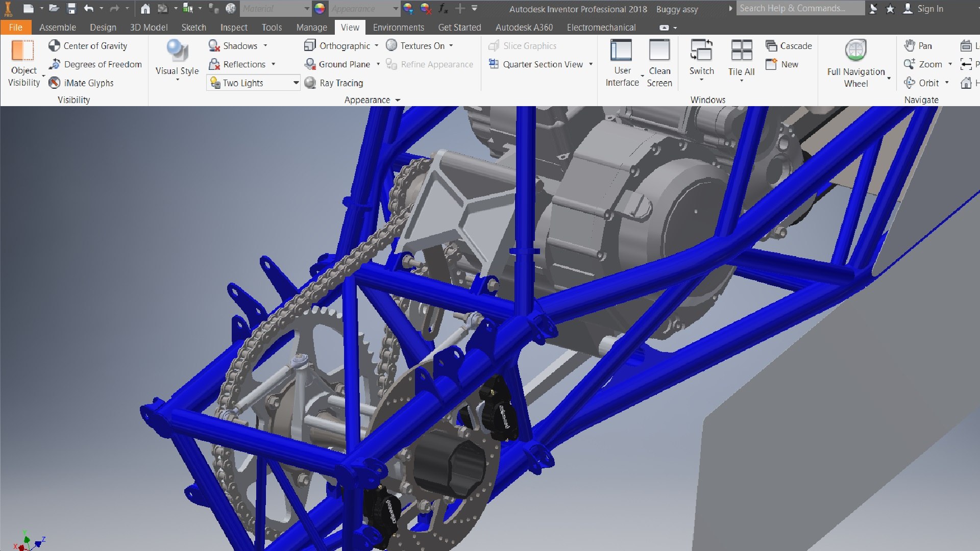Click the Ray Tracing icon
The image size is (980, 551).
point(310,83)
